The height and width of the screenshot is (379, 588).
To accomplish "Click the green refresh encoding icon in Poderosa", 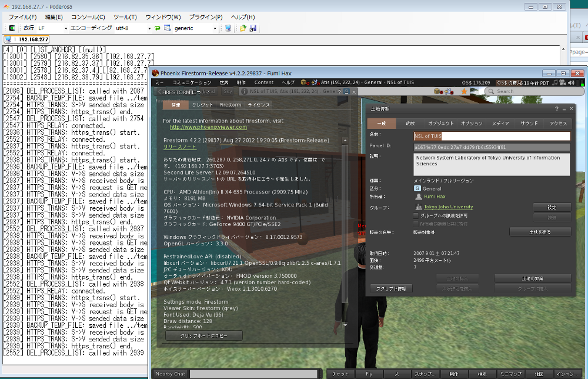I will (158, 28).
